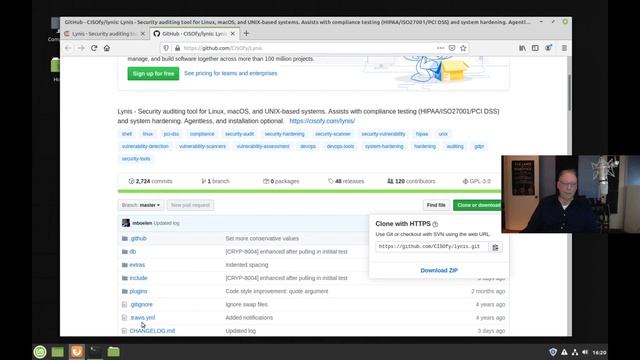Select the security-hardening topic tag
Viewport: 640px width, 360px height.
(x=284, y=134)
